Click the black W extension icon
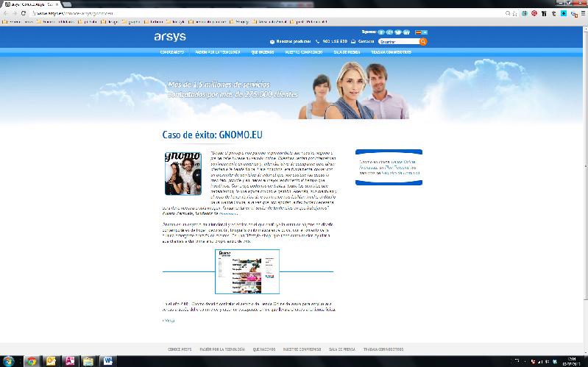This screenshot has width=588, height=367. tap(544, 13)
